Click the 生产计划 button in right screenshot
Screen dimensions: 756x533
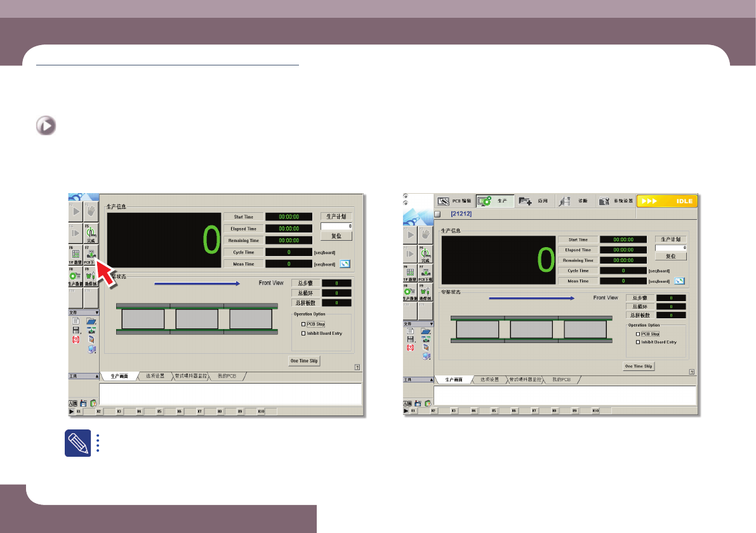point(671,240)
